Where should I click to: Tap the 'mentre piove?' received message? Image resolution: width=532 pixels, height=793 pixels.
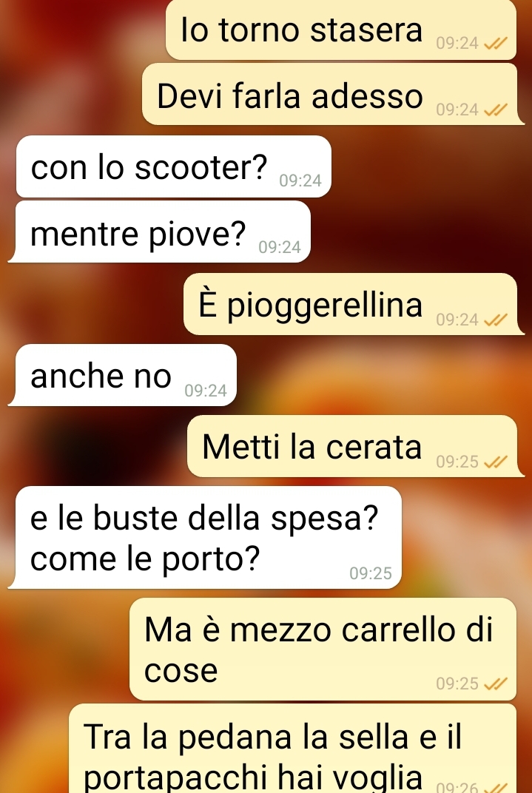tap(159, 232)
